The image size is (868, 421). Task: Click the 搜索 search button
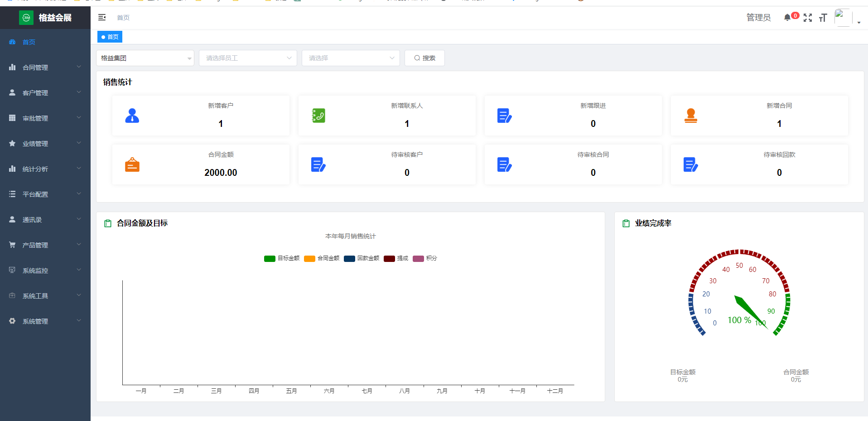pos(424,58)
